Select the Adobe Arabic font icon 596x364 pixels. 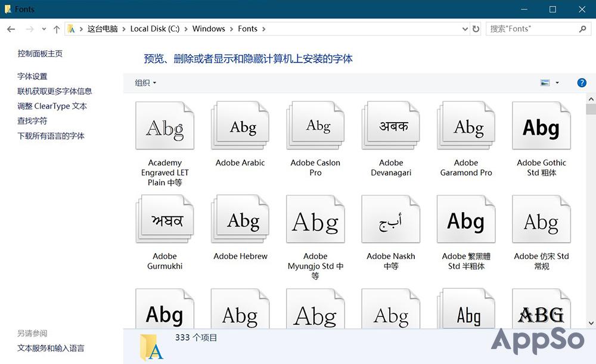click(240, 125)
